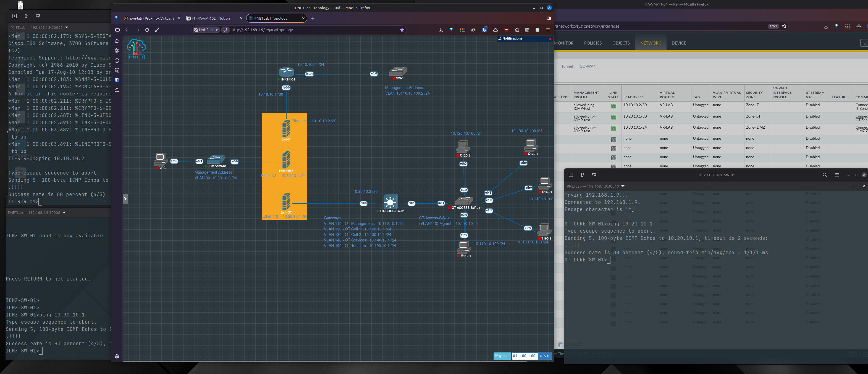
Task: Open search in OT-CORE-SW-01 Tilix window
Action: click(825, 175)
